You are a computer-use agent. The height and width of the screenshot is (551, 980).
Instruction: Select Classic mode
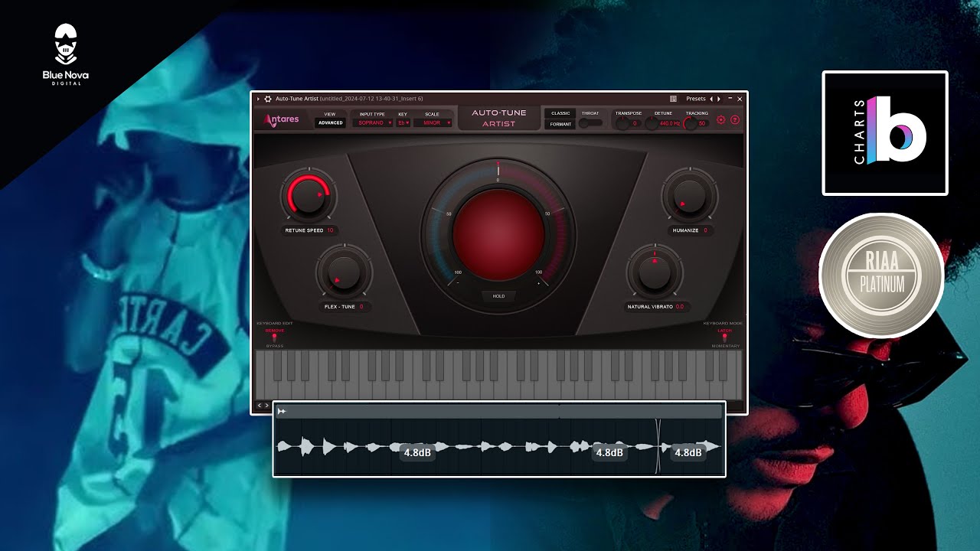pos(560,113)
